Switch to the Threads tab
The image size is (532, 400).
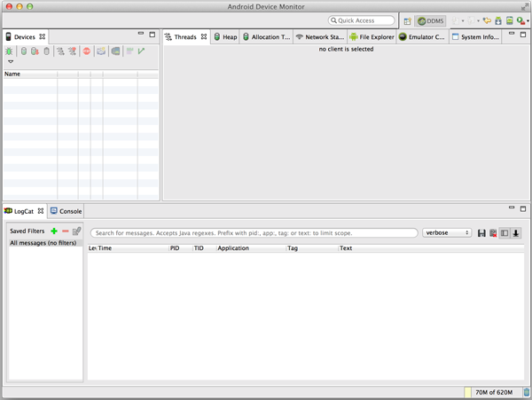click(x=185, y=37)
